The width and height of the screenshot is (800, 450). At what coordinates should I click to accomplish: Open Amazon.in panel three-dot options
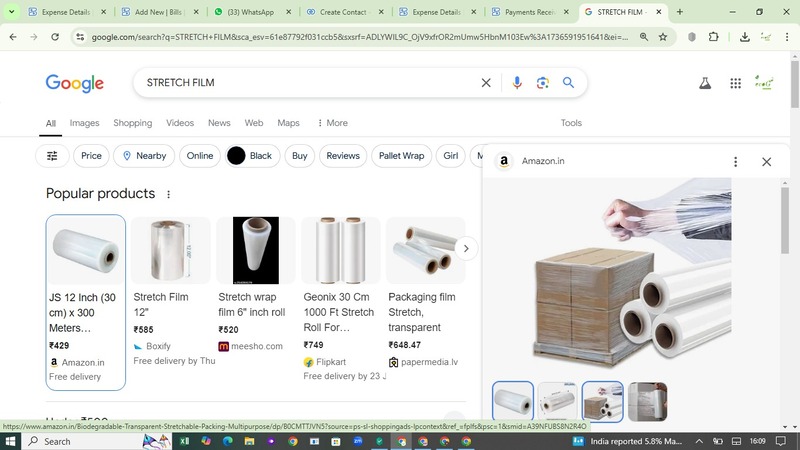click(735, 162)
